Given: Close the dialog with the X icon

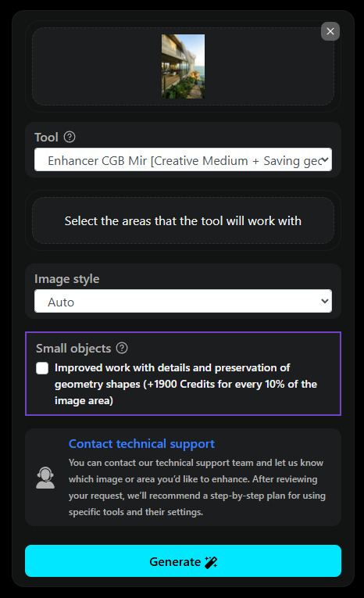Looking at the screenshot, I should (330, 31).
